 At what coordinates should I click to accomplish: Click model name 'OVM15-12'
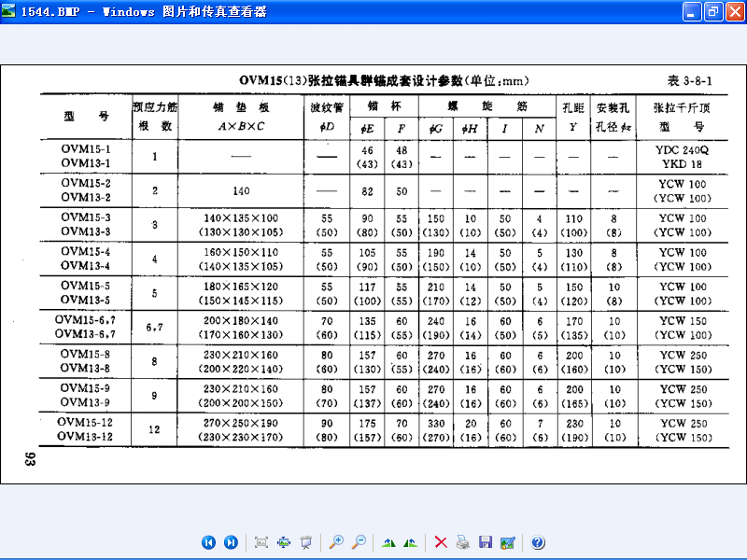(x=85, y=423)
